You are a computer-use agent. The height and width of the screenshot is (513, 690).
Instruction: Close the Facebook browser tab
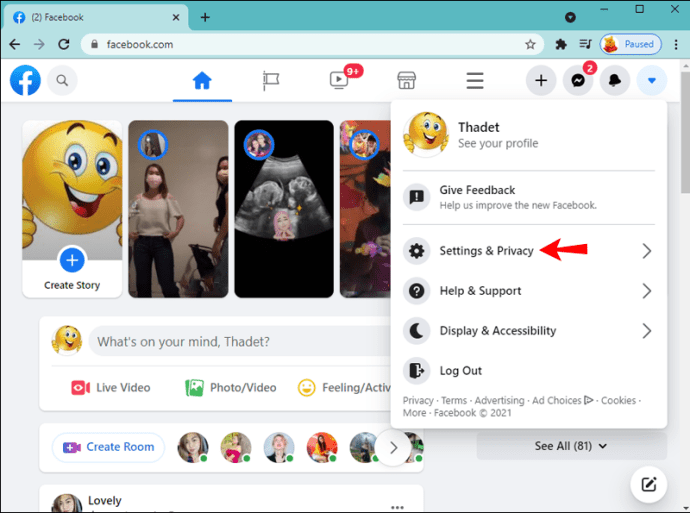[x=176, y=17]
